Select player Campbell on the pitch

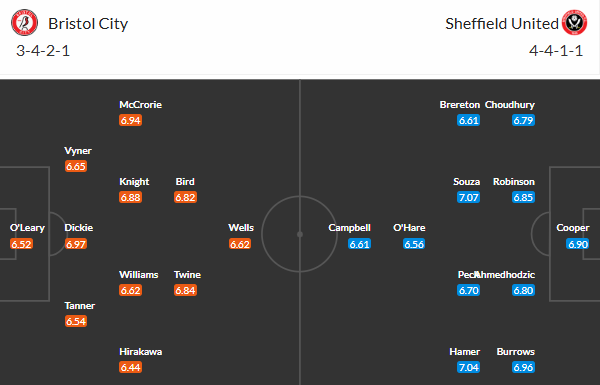[x=349, y=228]
